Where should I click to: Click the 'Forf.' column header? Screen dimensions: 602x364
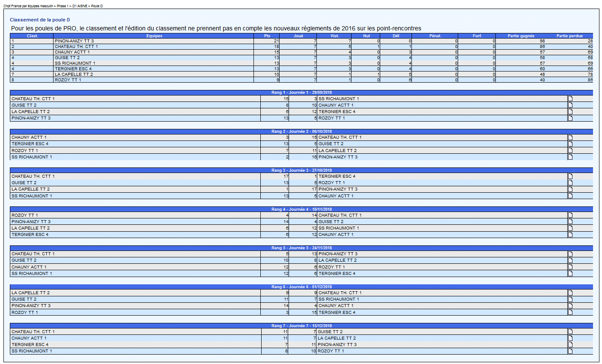(x=477, y=36)
